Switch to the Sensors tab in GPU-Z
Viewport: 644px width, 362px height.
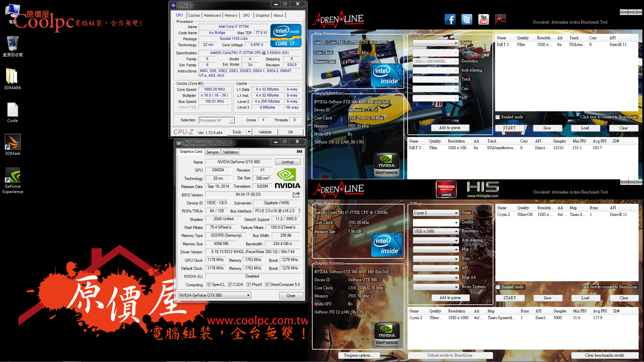point(212,152)
